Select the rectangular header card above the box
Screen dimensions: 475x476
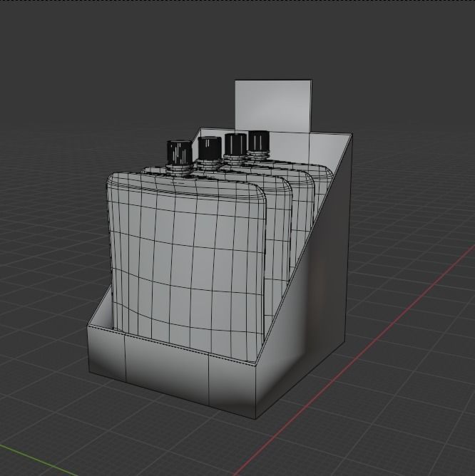click(273, 105)
